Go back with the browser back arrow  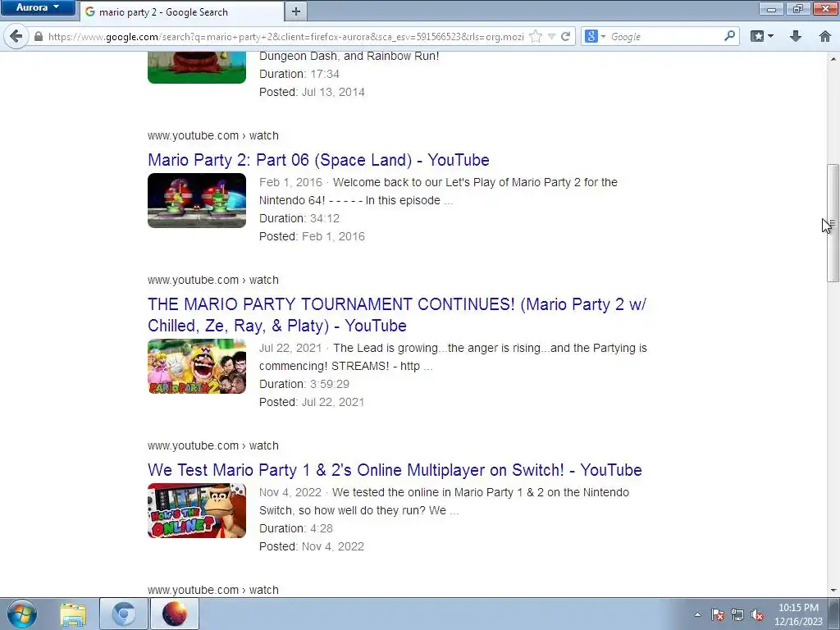tap(16, 36)
